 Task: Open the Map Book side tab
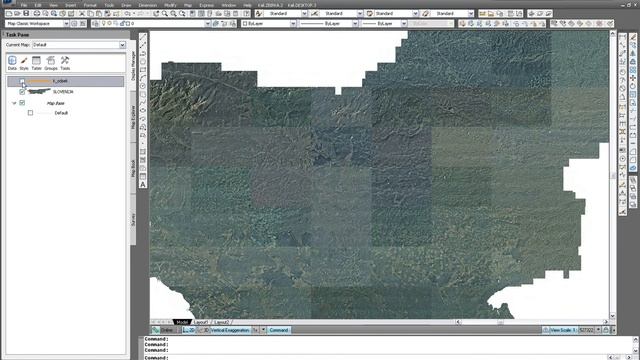133,168
